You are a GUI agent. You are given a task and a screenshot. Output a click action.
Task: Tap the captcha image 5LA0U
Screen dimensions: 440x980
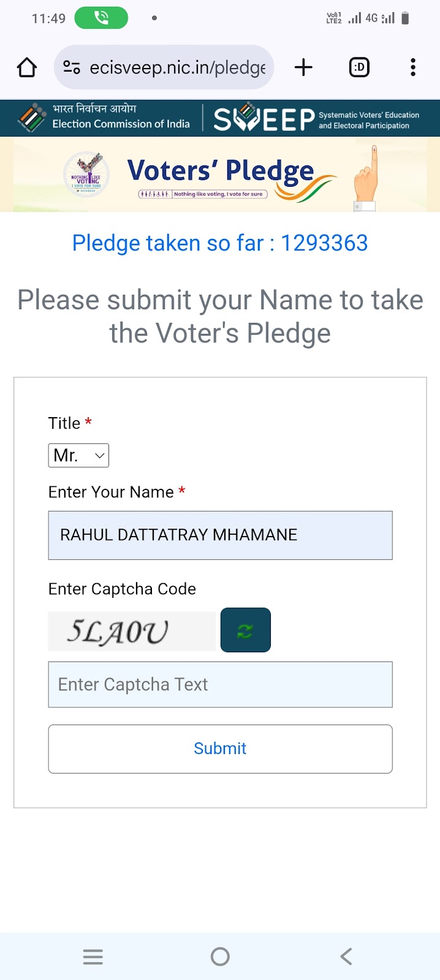(x=133, y=631)
